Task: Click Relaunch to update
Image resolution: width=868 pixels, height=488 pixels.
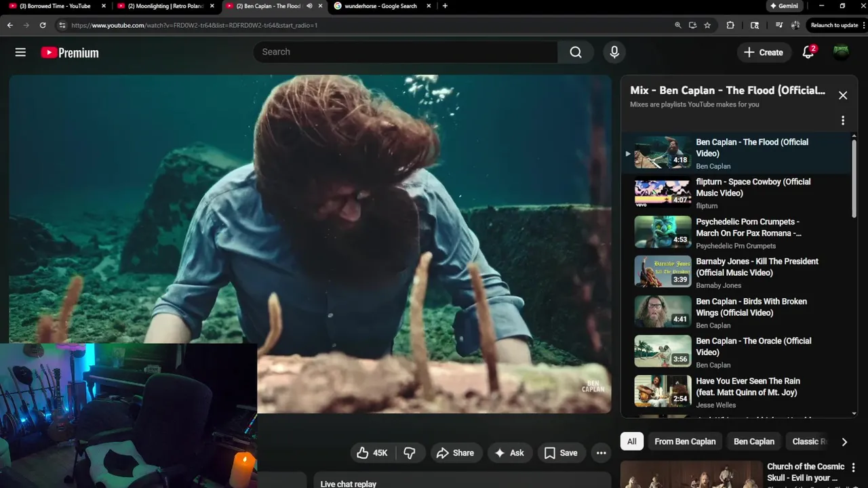Action: point(834,25)
